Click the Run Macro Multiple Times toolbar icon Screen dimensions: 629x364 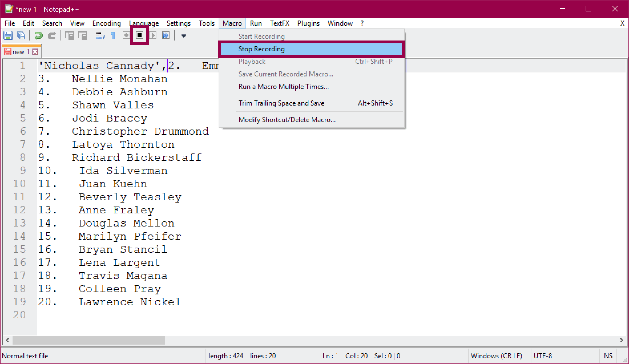(166, 35)
